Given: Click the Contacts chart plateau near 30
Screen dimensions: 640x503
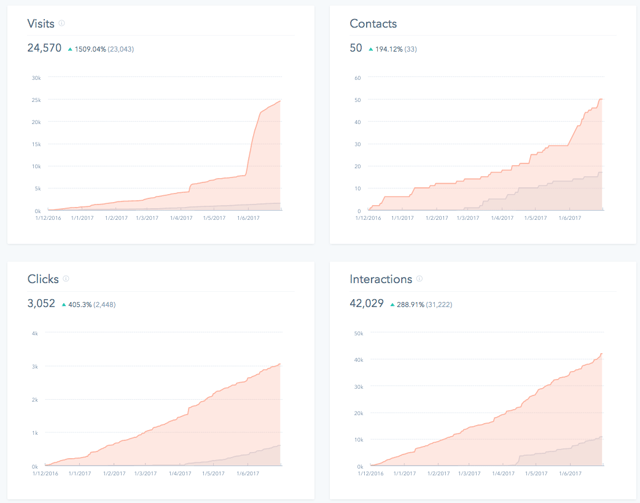Looking at the screenshot, I should click(558, 145).
